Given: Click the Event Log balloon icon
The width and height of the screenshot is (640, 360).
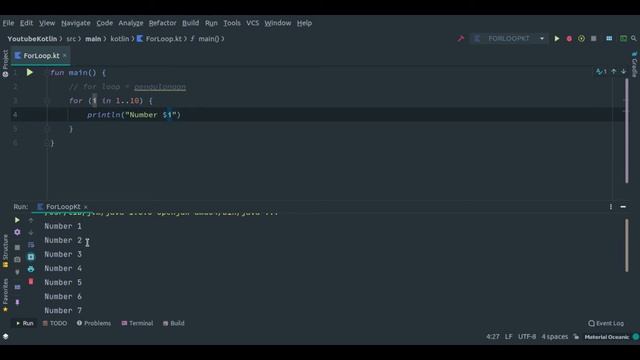Looking at the screenshot, I should (x=591, y=323).
